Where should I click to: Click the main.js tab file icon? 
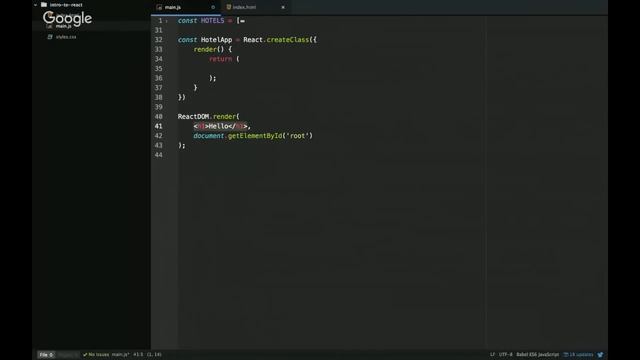[x=160, y=7]
